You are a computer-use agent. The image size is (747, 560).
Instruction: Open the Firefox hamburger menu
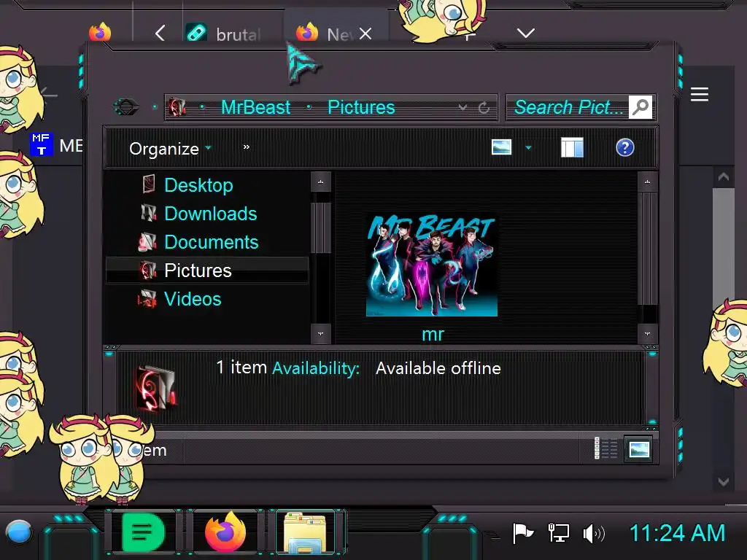700,94
